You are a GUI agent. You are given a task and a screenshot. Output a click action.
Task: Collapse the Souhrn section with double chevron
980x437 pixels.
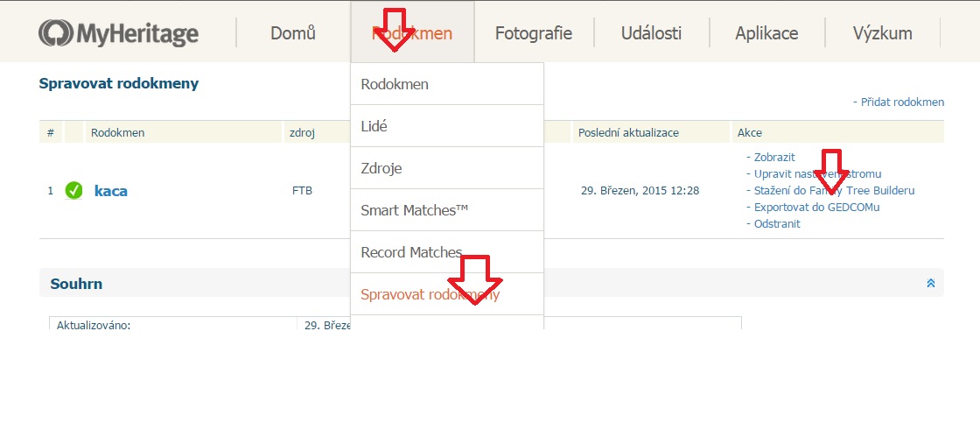(931, 284)
